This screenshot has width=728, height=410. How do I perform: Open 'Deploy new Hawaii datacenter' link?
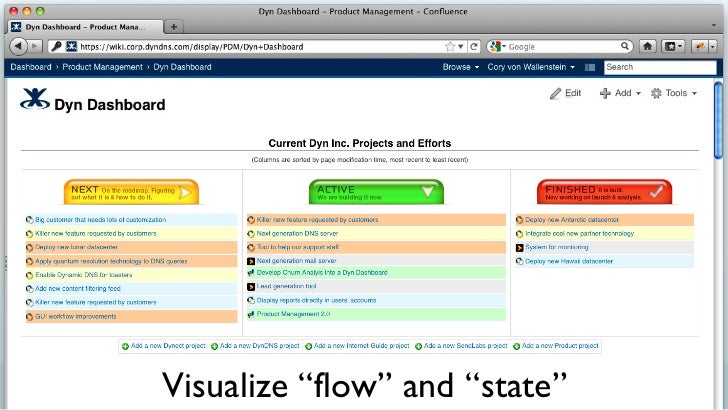pyautogui.click(x=569, y=261)
